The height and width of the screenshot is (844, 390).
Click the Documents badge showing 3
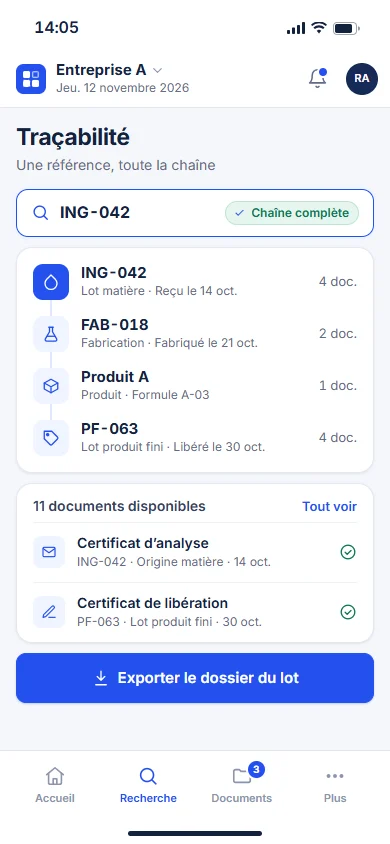256,770
